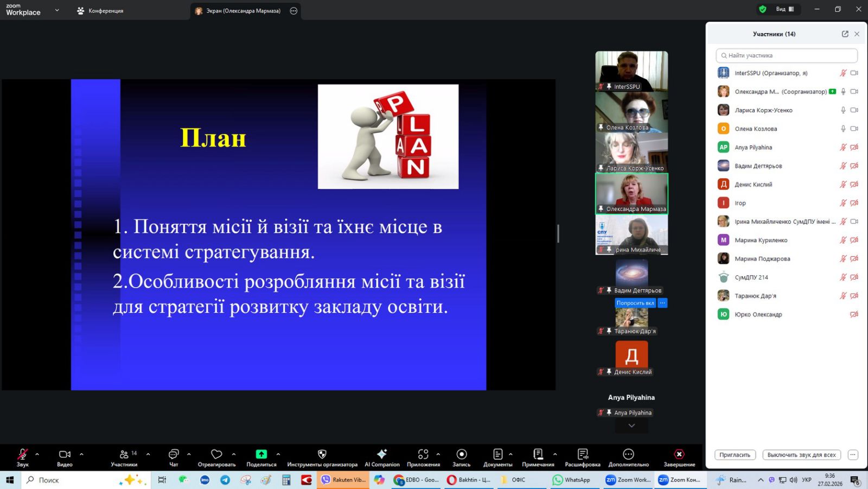Image resolution: width=868 pixels, height=489 pixels.
Task: Pop out the participants panel
Action: coord(845,34)
